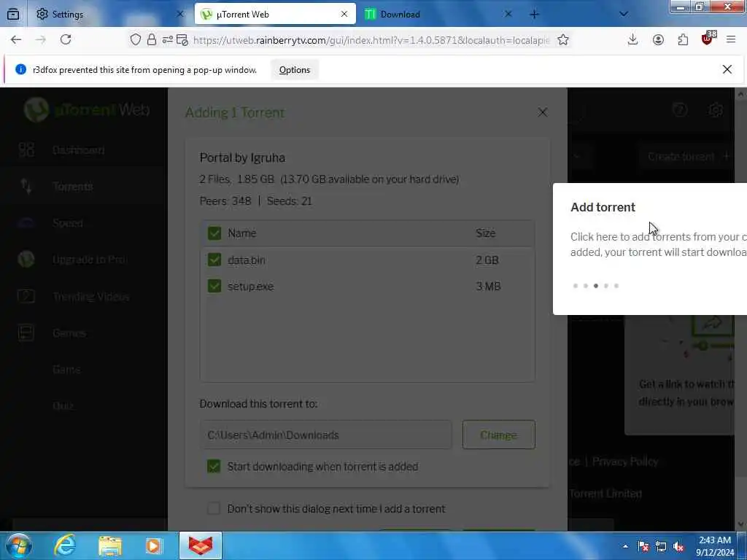Open Windows Media Player from taskbar
747x560 pixels.
pyautogui.click(x=154, y=545)
